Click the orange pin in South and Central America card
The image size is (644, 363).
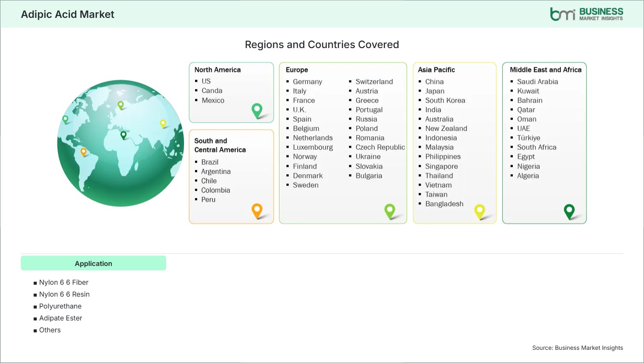coord(257,211)
